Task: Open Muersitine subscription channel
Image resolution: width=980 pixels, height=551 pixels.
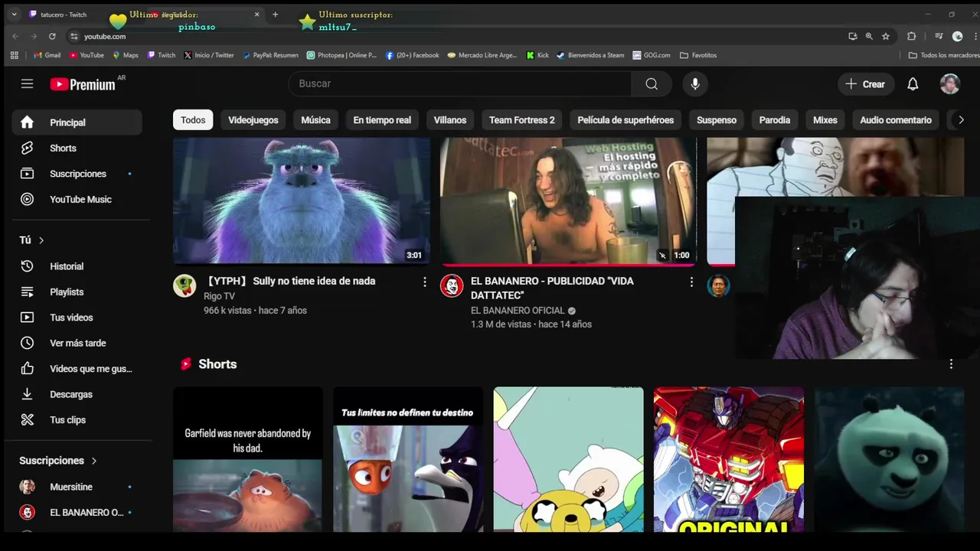Action: [77, 487]
